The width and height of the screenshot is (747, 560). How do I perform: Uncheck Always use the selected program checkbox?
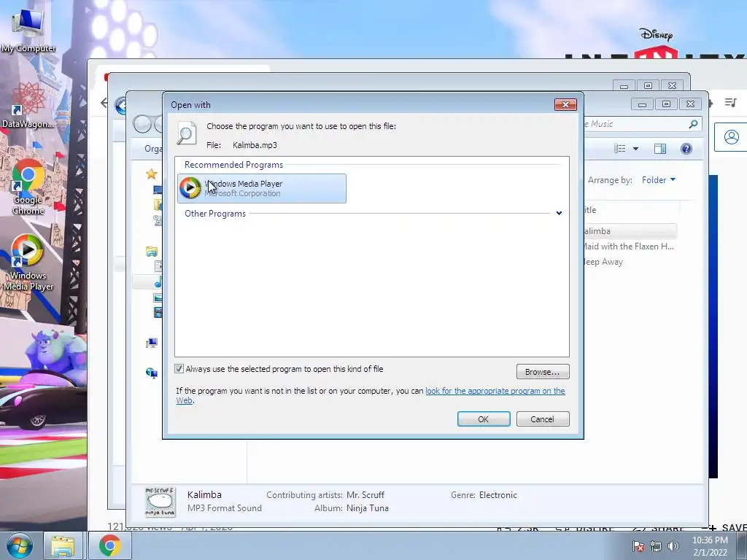point(179,368)
